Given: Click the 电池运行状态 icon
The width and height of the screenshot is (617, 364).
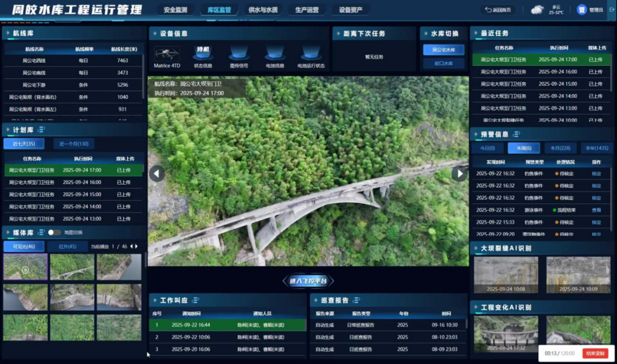Looking at the screenshot, I should coord(311,54).
